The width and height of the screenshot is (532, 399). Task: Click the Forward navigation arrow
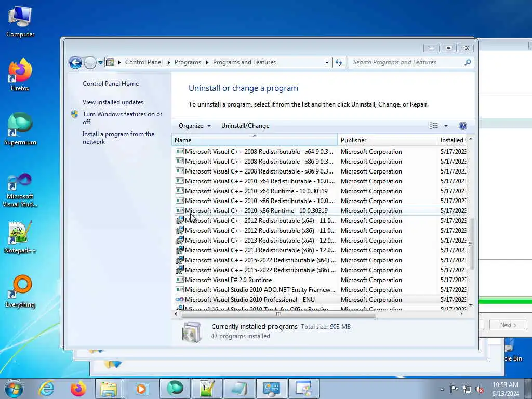tap(90, 62)
